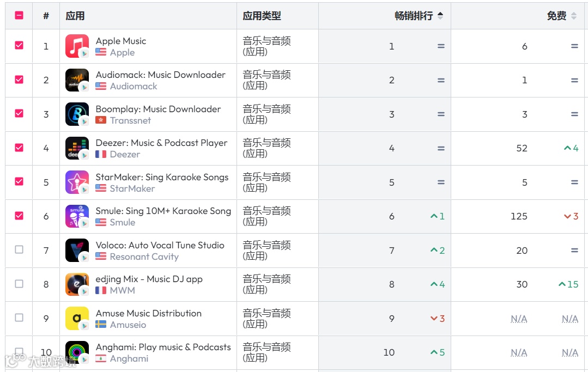Click the # column header
This screenshot has height=372, width=588.
click(46, 16)
